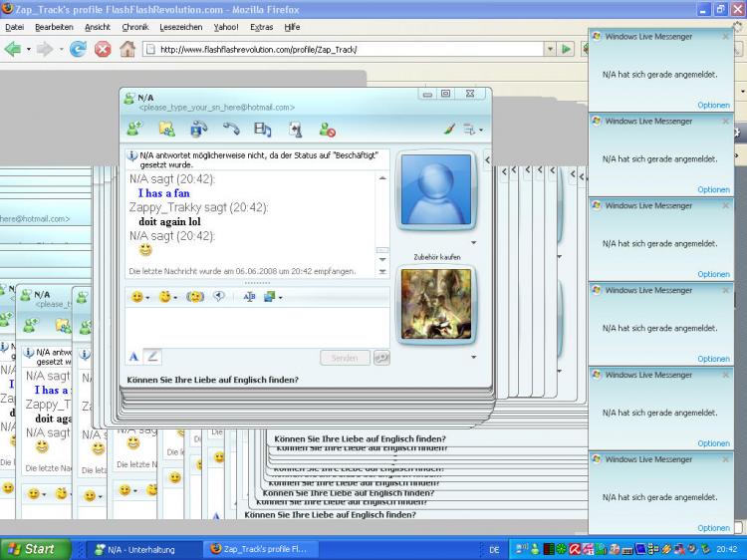Screen dimensions: 747x560
Task: Click the share files icon in front chat toolbar
Action: click(x=166, y=129)
